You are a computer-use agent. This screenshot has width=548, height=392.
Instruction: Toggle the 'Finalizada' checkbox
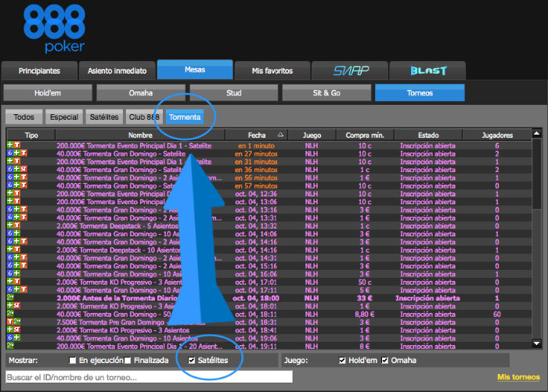coord(127,360)
